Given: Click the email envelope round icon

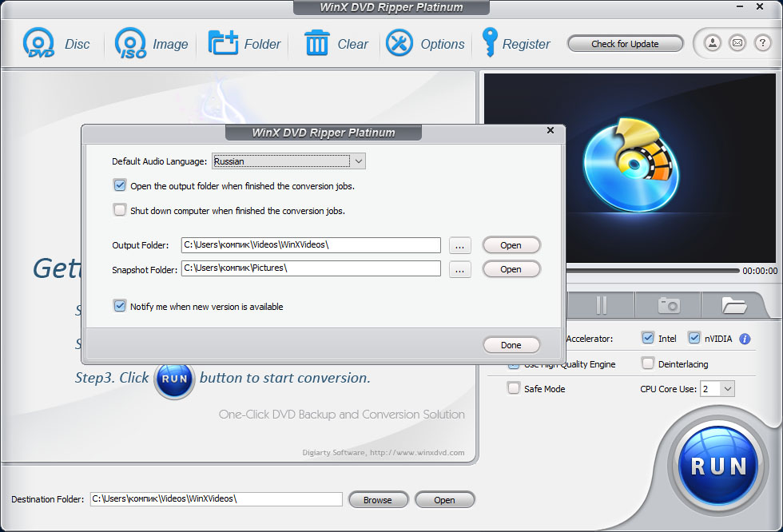Looking at the screenshot, I should click(x=737, y=43).
